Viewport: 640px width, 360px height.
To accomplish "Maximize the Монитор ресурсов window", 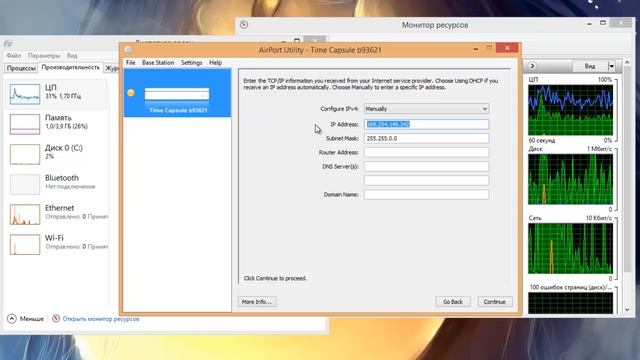I will [x=603, y=23].
